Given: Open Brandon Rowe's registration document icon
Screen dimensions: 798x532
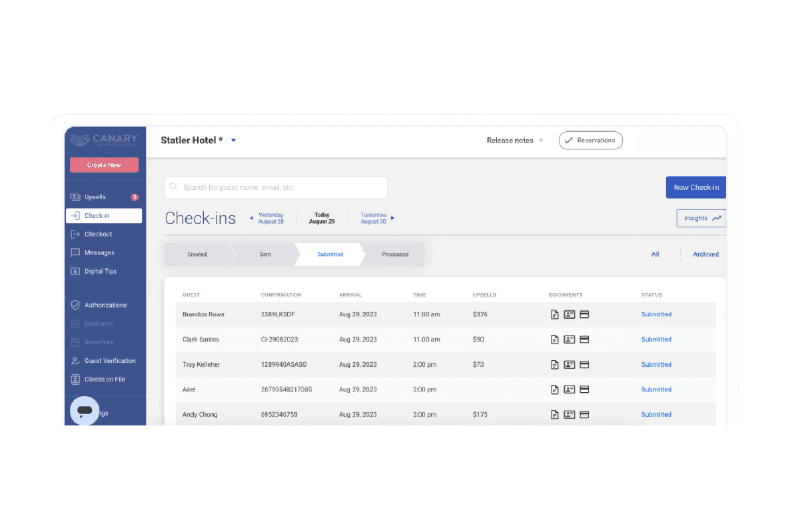Looking at the screenshot, I should [554, 314].
